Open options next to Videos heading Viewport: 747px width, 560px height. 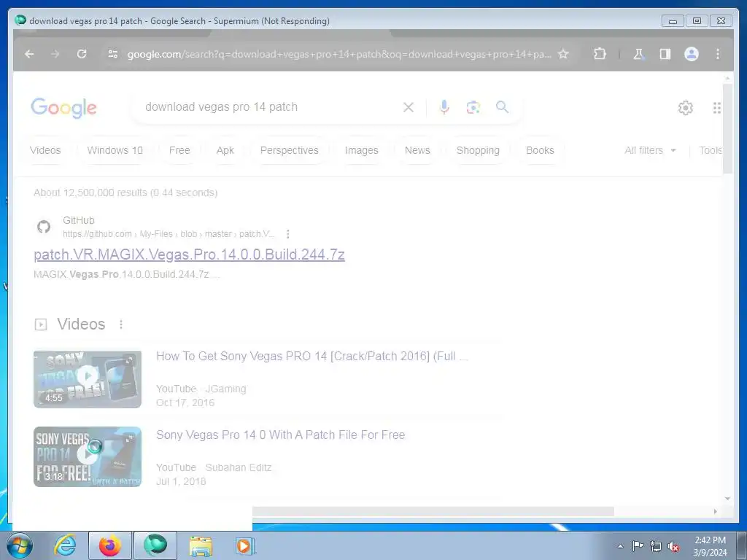[121, 324]
